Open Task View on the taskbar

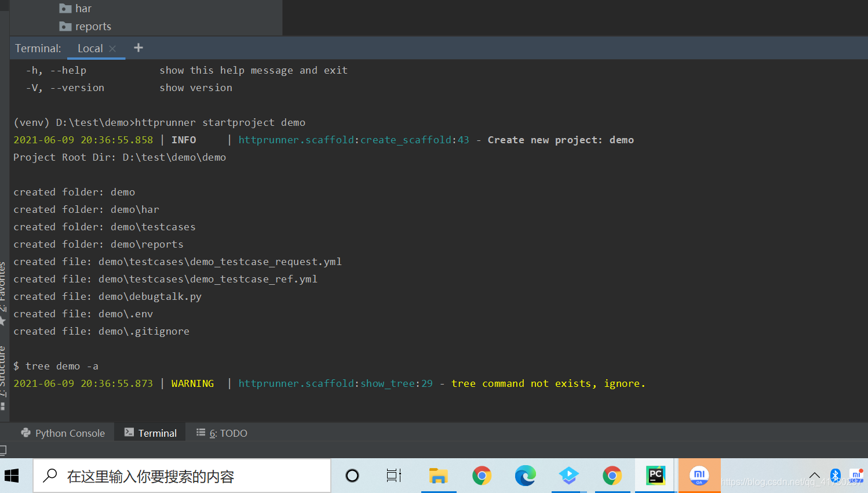[393, 476]
